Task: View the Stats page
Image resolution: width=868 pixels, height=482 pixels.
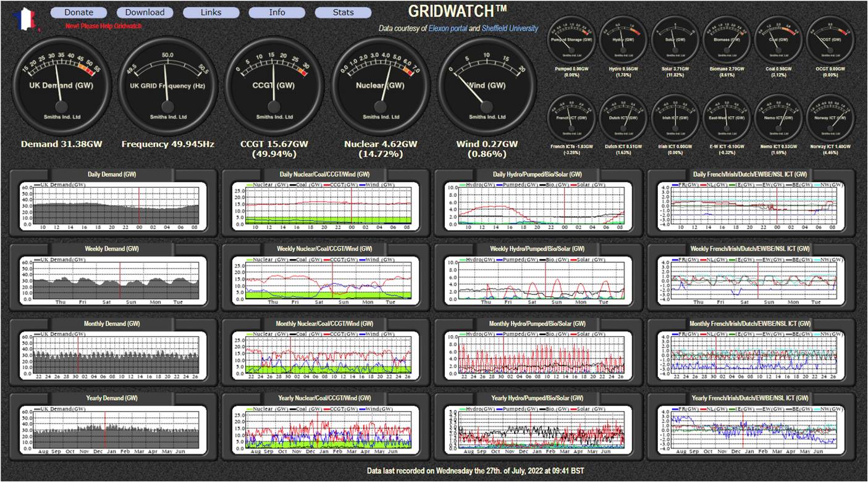Action: (343, 12)
